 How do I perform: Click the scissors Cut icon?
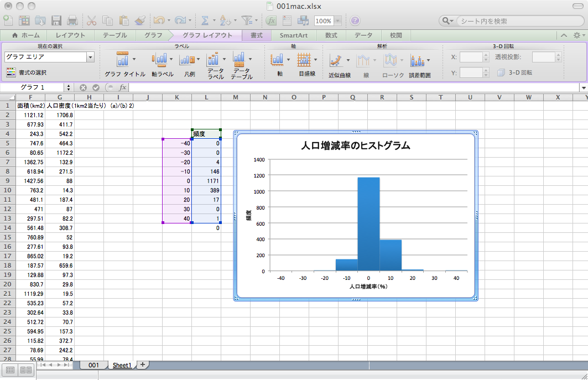pos(91,21)
